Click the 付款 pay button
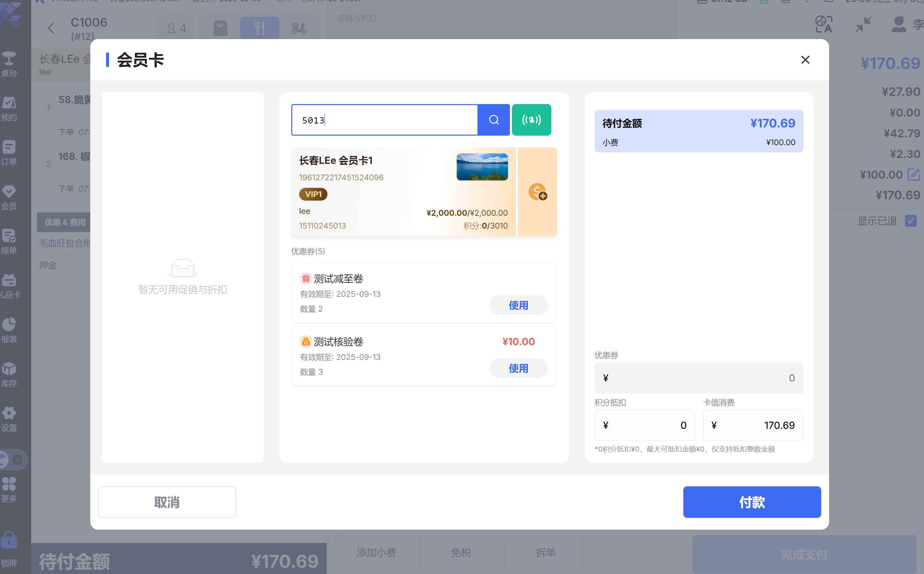Viewport: 924px width, 574px height. [x=752, y=502]
